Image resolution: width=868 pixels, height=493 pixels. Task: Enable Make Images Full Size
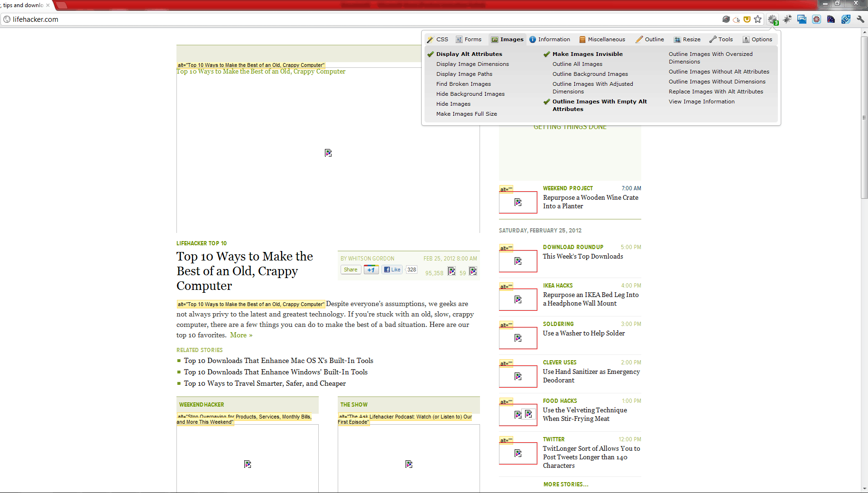tap(467, 114)
